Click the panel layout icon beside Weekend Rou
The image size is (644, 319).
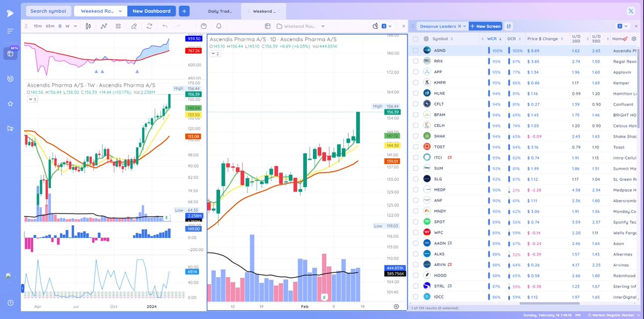pos(267,26)
